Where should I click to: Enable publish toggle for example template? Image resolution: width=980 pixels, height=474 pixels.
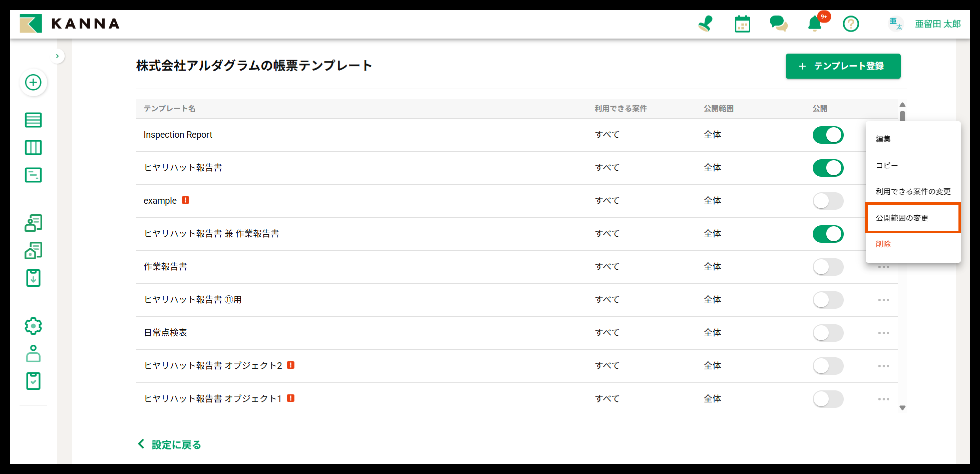[828, 201]
